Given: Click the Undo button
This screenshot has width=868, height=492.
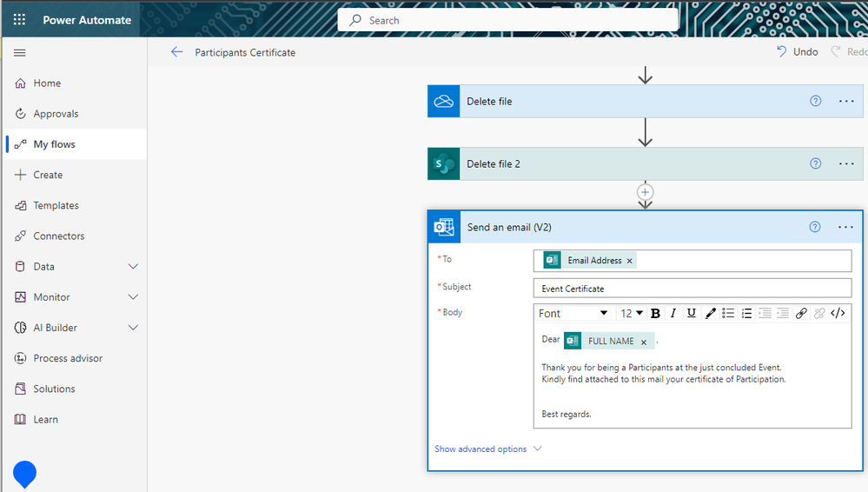Looking at the screenshot, I should [x=798, y=51].
